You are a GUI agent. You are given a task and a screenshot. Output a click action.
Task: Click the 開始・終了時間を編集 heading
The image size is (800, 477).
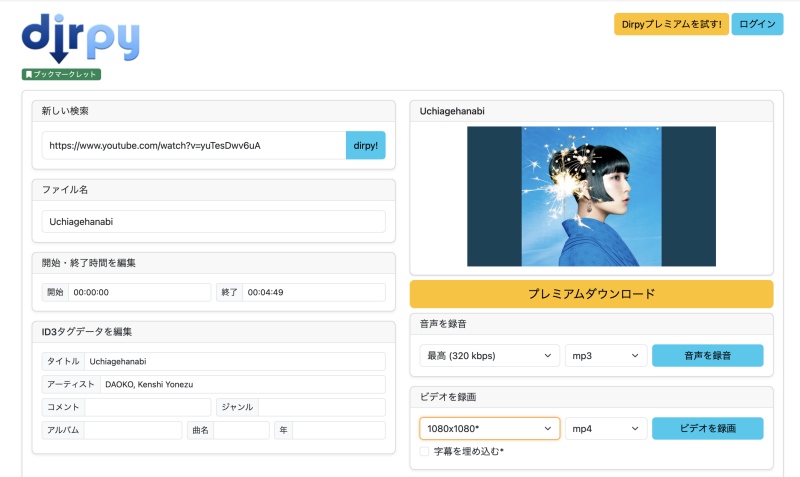(x=88, y=263)
